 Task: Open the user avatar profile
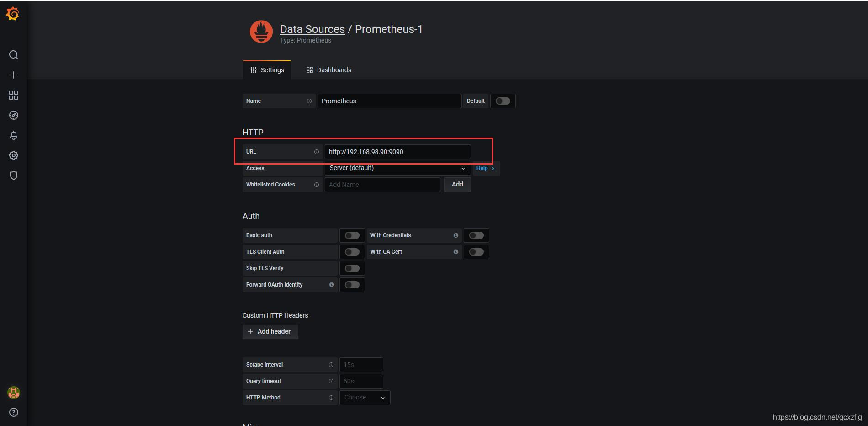point(14,392)
